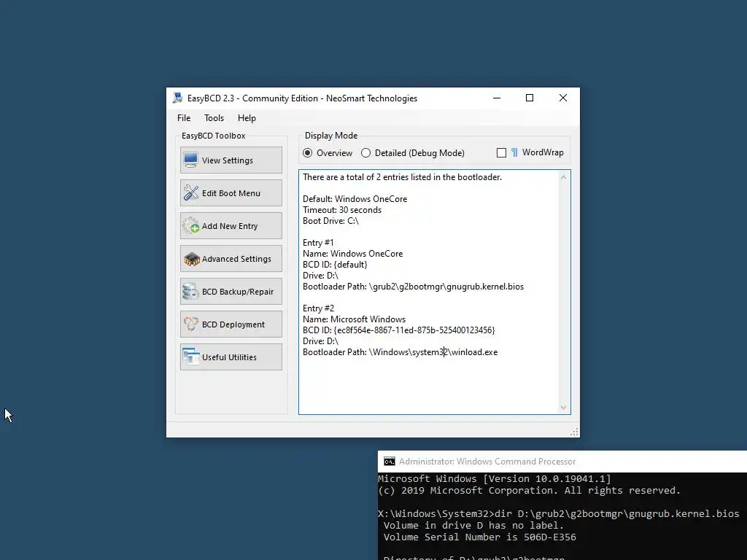Open BCD Backup/Repair

231,292
